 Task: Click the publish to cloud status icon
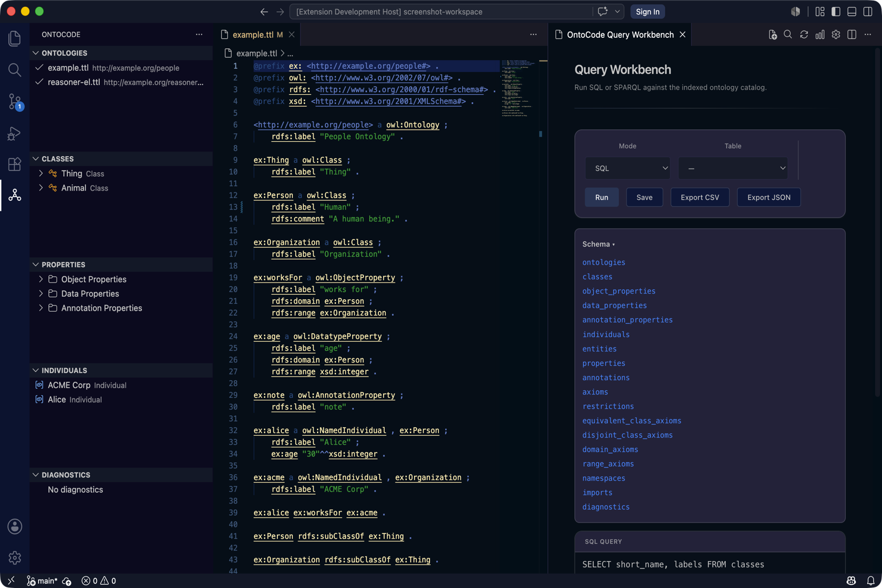click(x=67, y=581)
